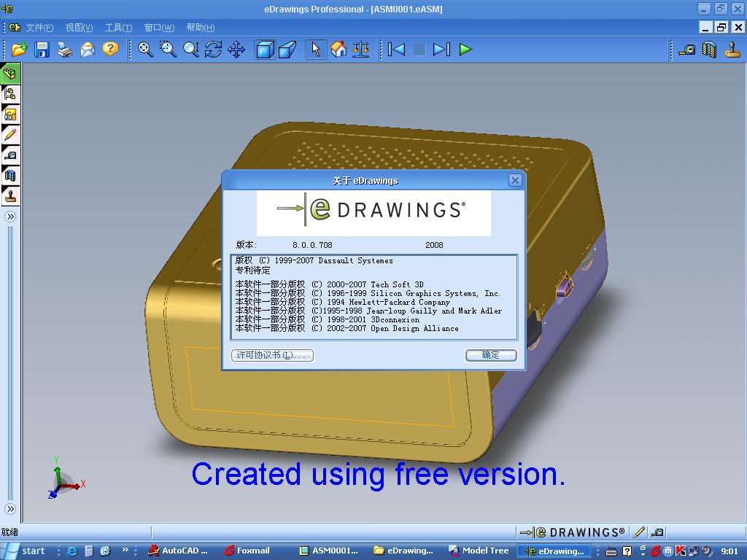
Task: Click the Cross Section tool in top toolbar
Action: (709, 50)
